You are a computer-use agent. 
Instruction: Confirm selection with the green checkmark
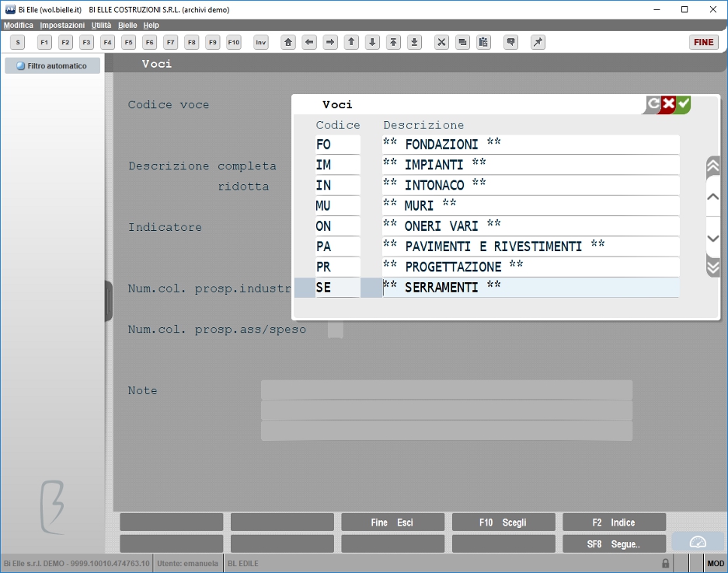[x=684, y=104]
